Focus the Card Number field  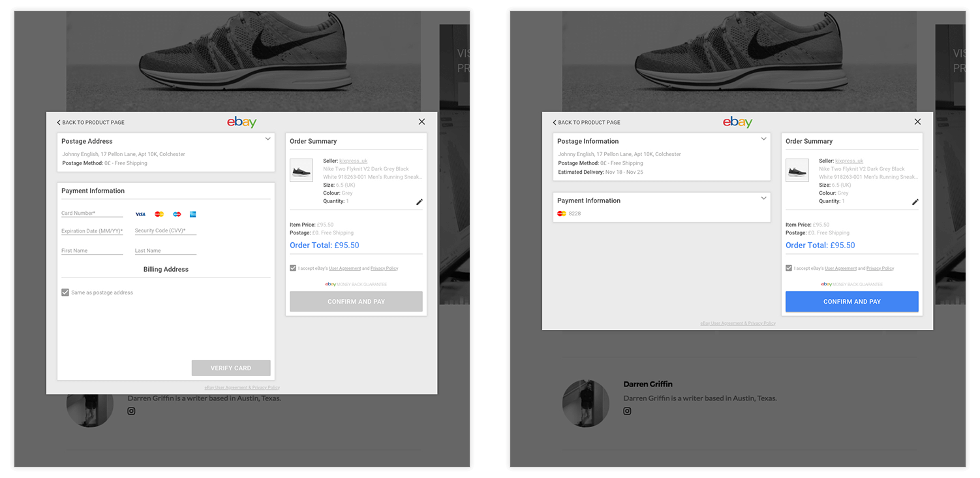tap(92, 213)
